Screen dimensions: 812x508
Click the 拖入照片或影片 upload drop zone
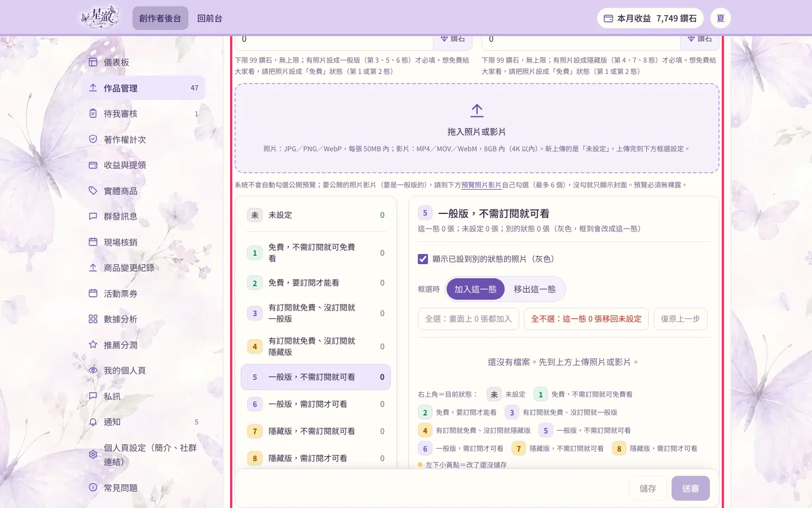pyautogui.click(x=477, y=128)
